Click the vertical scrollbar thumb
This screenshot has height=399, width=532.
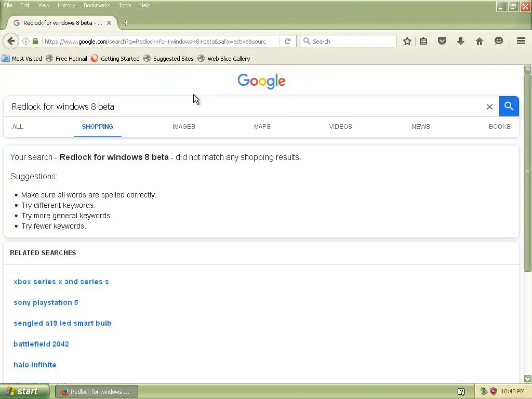527,172
